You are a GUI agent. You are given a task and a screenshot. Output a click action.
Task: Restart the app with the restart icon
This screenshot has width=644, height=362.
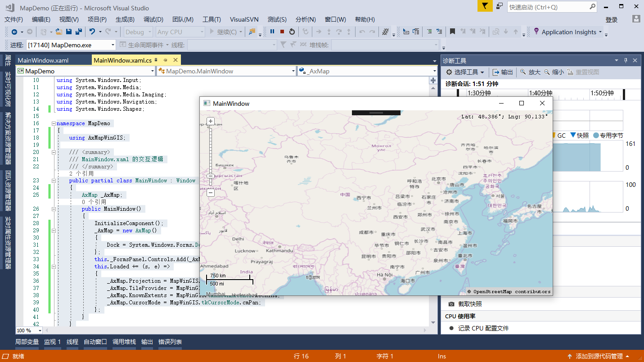(292, 32)
